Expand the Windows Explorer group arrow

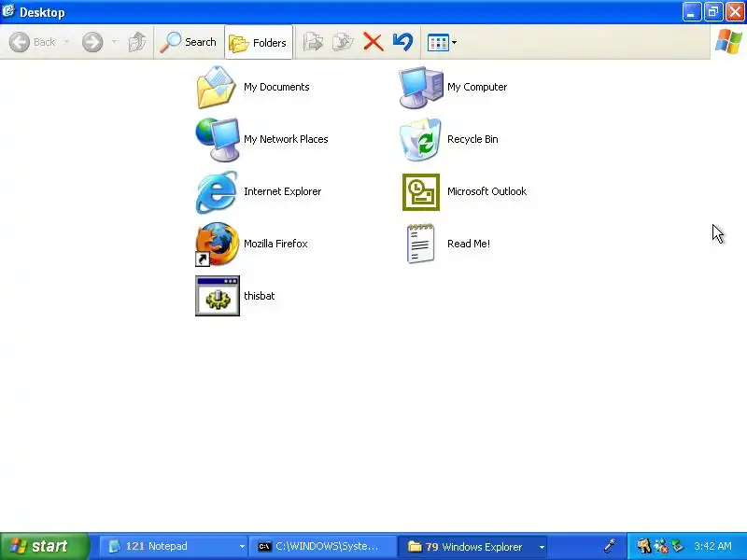(542, 547)
